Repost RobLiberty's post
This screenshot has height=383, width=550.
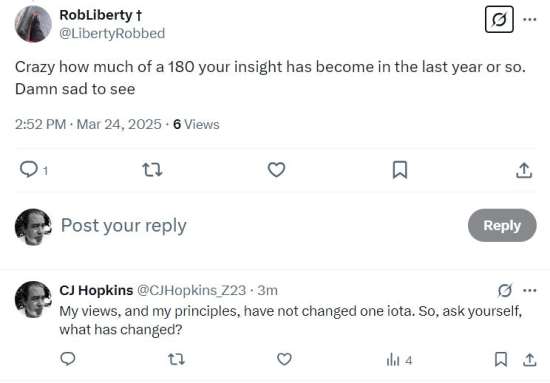click(152, 170)
